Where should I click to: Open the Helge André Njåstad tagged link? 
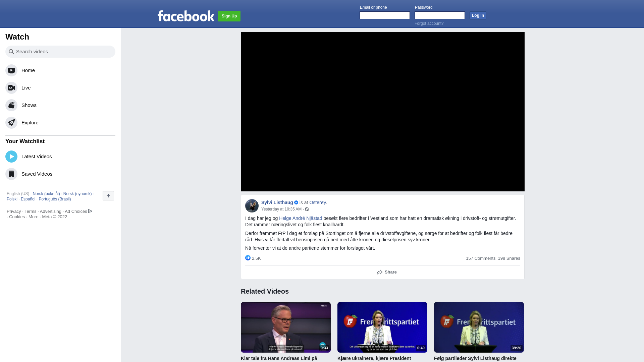click(301, 218)
